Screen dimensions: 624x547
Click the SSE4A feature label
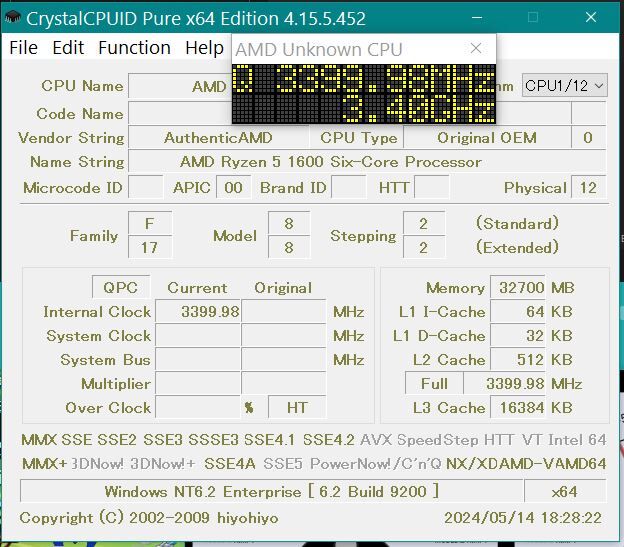pos(230,463)
